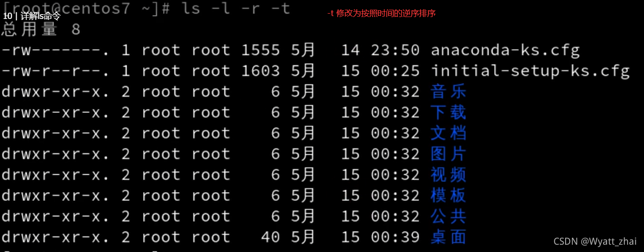Screen dimensions: 644x252
Task: Select the 模板 directory name
Action: [x=448, y=196]
